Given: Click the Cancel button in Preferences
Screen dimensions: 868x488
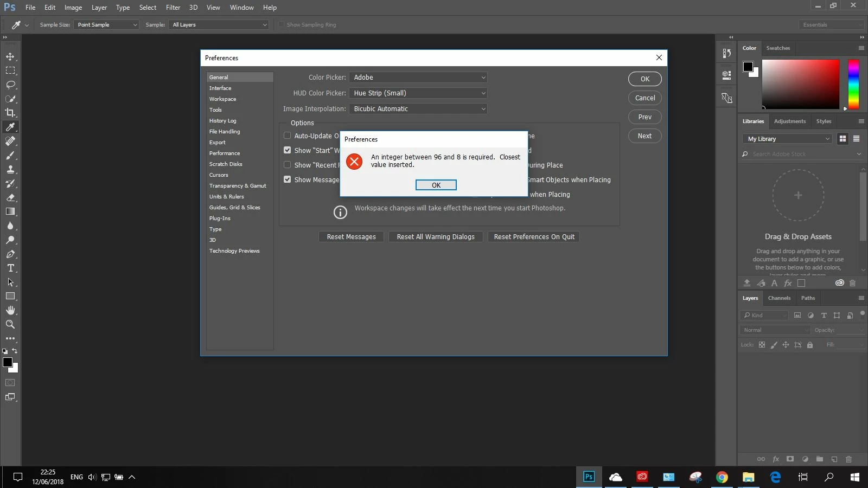Looking at the screenshot, I should 645,98.
